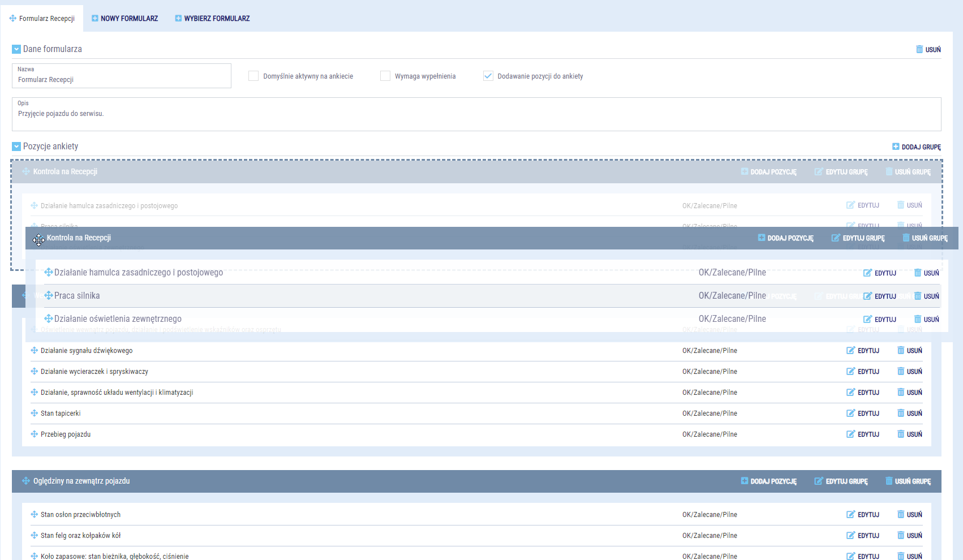This screenshot has width=963, height=560.
Task: Check the Wymaga wypełnienia box
Action: (x=385, y=76)
